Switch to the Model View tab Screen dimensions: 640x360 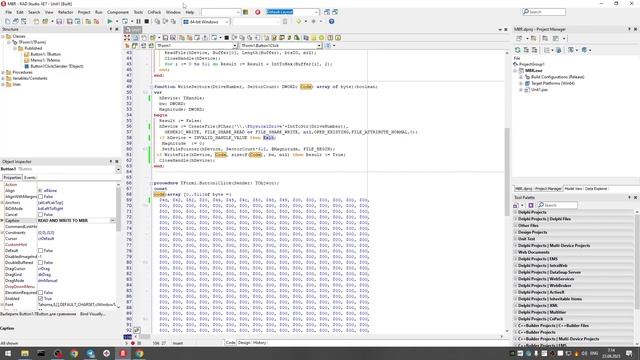573,189
